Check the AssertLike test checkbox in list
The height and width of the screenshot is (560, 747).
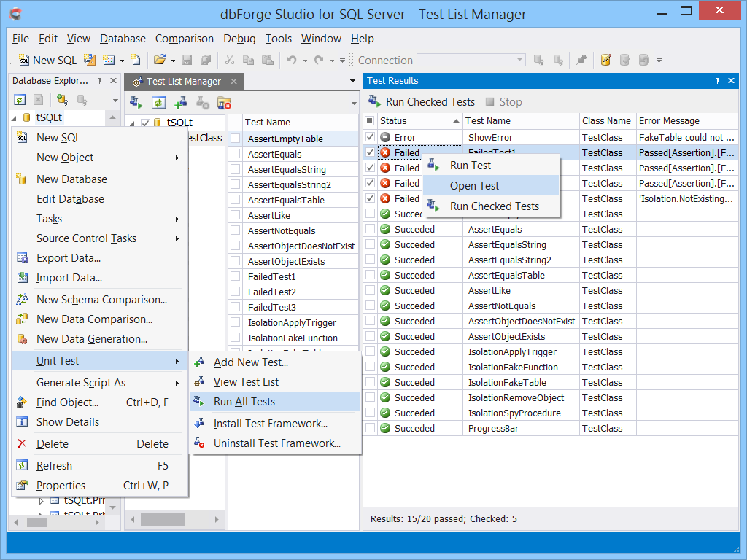236,215
